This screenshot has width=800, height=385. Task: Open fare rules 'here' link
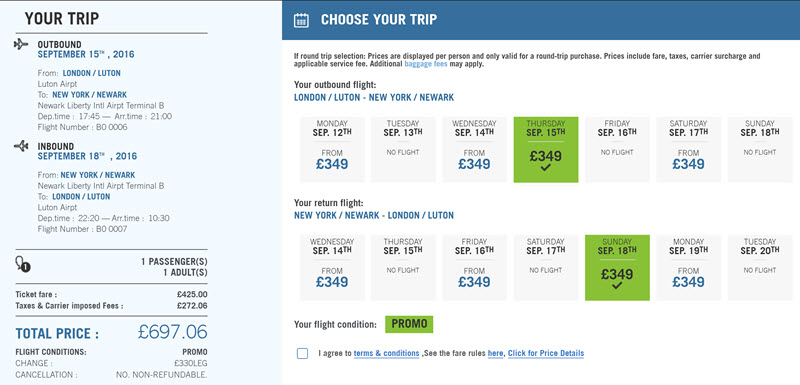coord(495,353)
